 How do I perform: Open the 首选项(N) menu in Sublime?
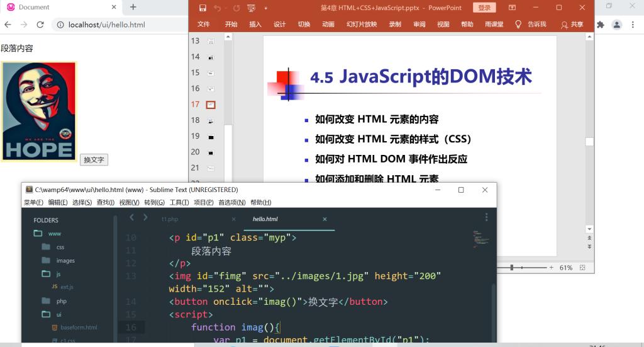click(231, 202)
